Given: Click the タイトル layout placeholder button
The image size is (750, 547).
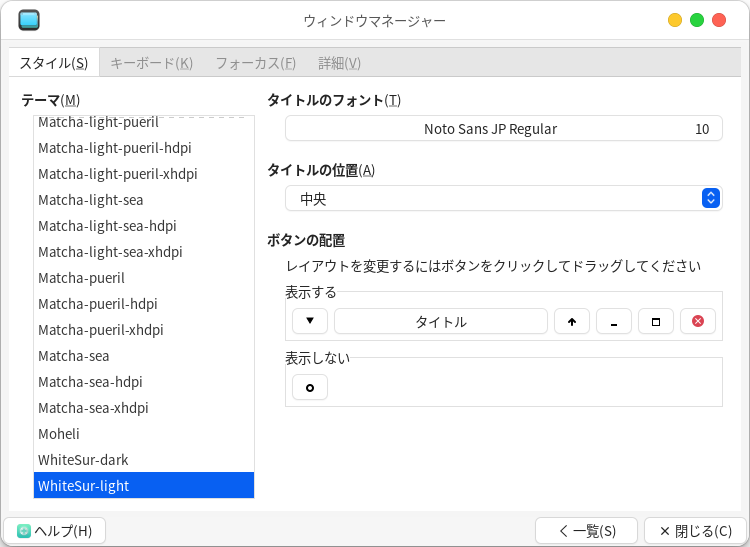Looking at the screenshot, I should pos(440,321).
